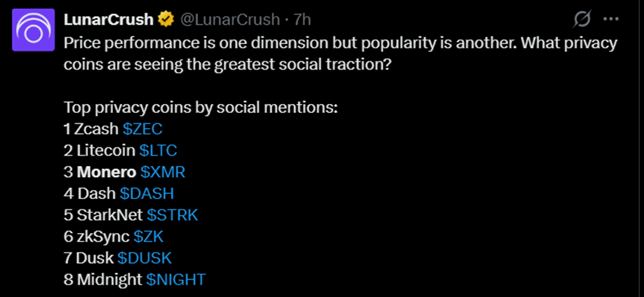Click the $DASH cashtag
Screen dimensions: 644x297
(x=147, y=193)
